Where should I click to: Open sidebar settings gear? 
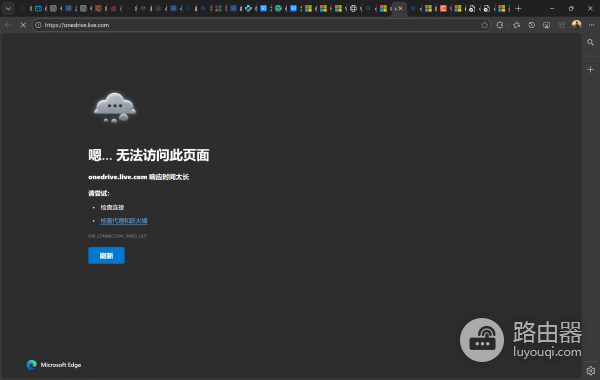tap(590, 370)
